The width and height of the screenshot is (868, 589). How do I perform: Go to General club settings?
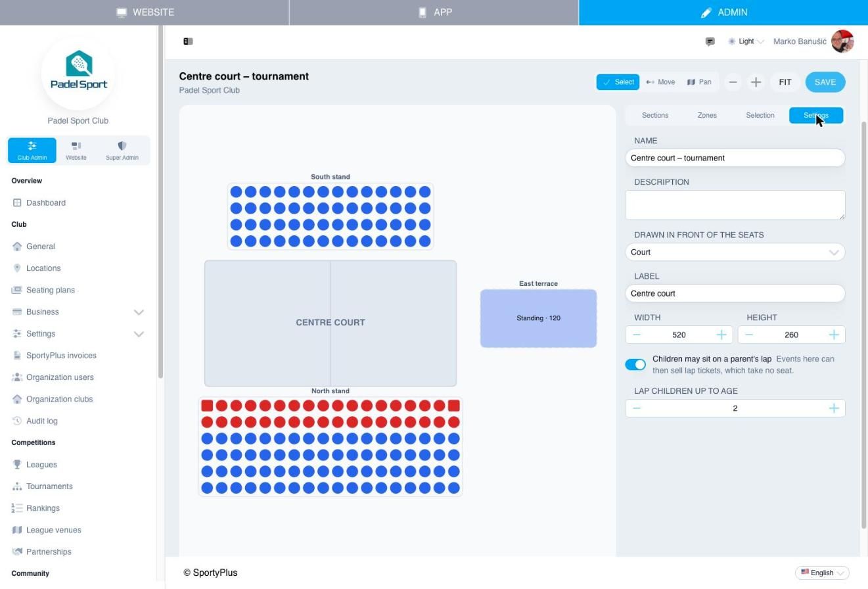(41, 247)
